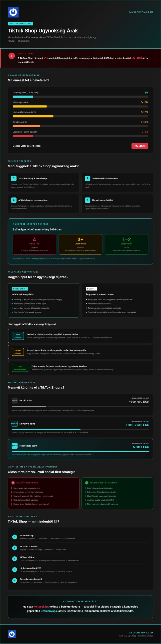Screen dimensions: 161x644
Task: Click the Platformjutalék (TikTok Shop) progress bar
Action: (80, 97)
